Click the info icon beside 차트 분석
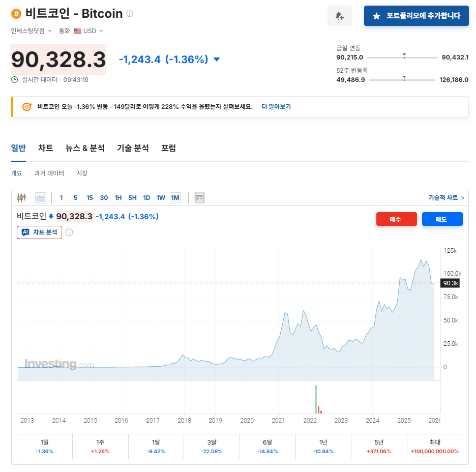The height and width of the screenshot is (472, 476). coord(69,232)
